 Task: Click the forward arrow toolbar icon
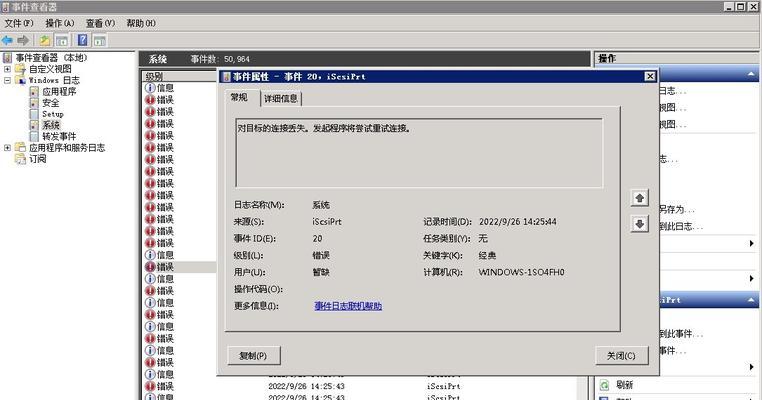[23, 40]
